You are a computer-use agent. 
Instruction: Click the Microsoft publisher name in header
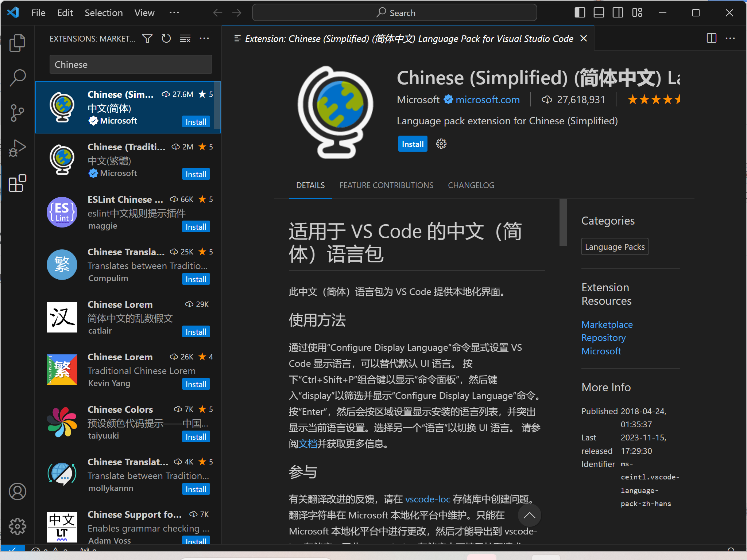coord(418,100)
